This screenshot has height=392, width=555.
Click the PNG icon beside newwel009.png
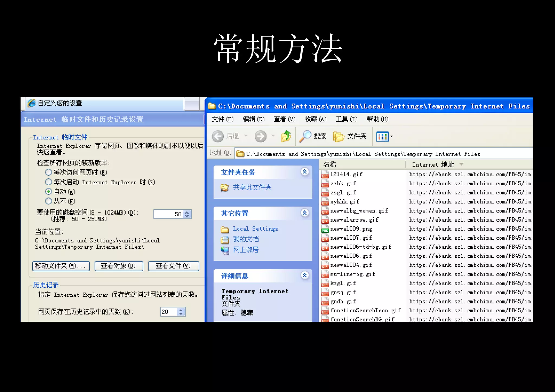325,229
